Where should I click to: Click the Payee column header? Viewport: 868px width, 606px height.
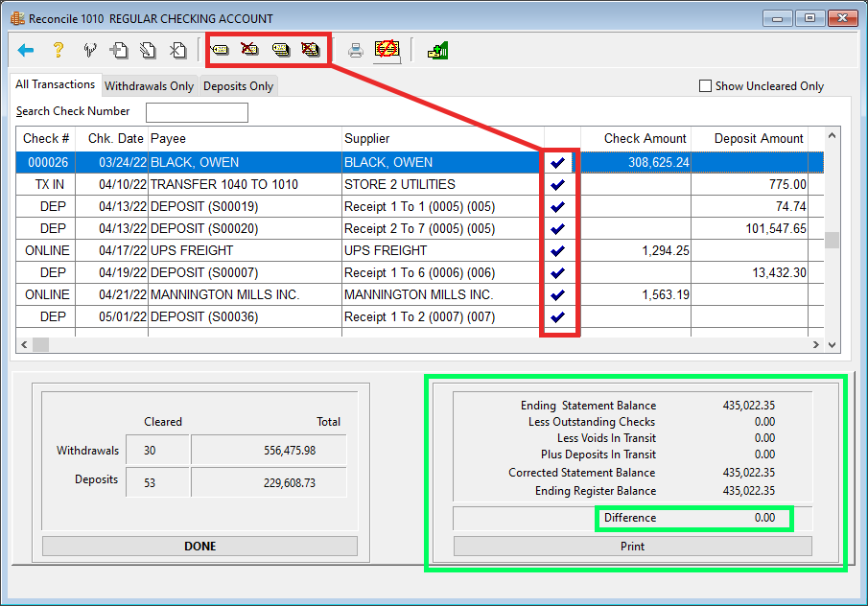click(x=246, y=138)
